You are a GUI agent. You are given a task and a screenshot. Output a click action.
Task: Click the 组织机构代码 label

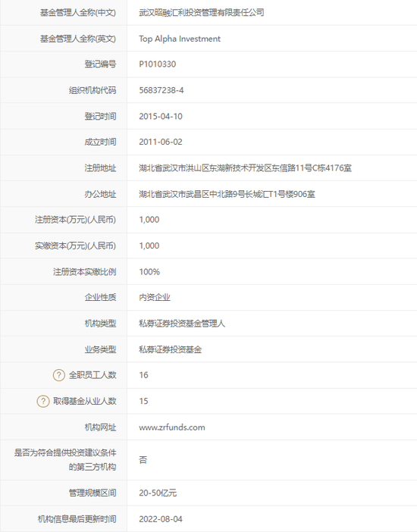(92, 90)
